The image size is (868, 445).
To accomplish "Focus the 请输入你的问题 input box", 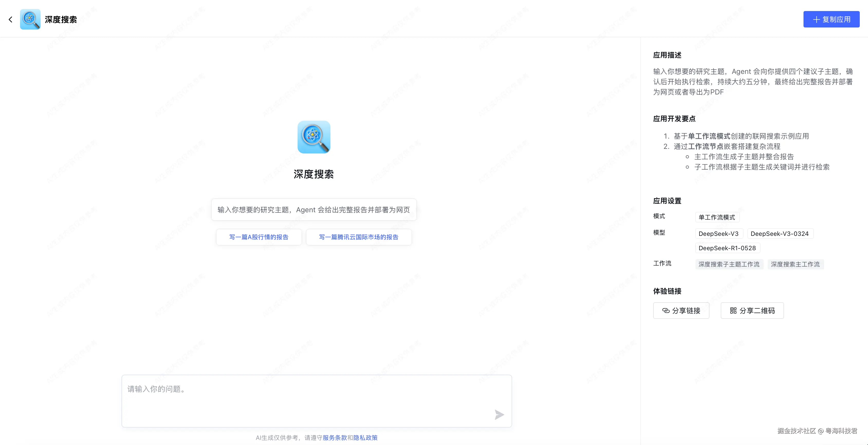I will 316,401.
